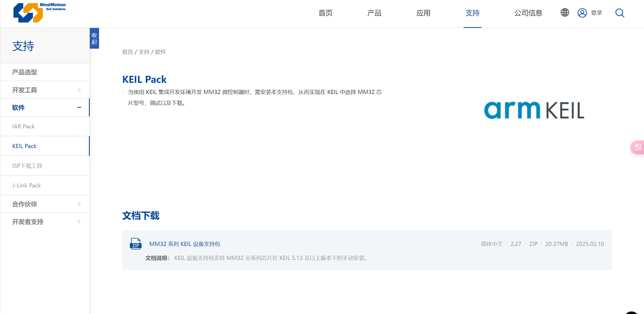Expand the 开发者支持 section
The image size is (644, 314).
point(79,222)
